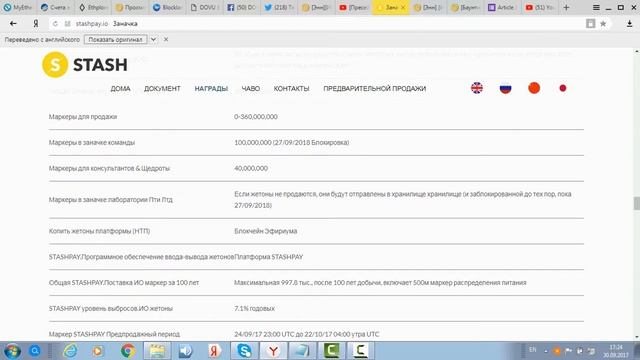Click the scrollbar down arrow
The image size is (640, 360).
637,338
